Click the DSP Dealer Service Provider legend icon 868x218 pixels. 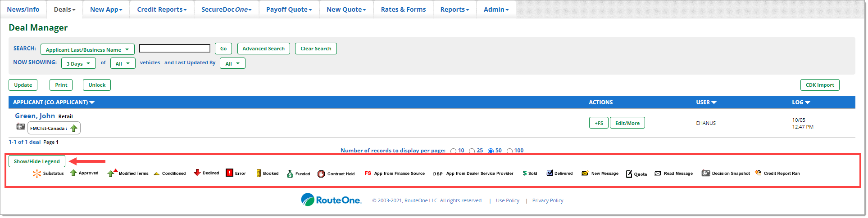(x=438, y=174)
